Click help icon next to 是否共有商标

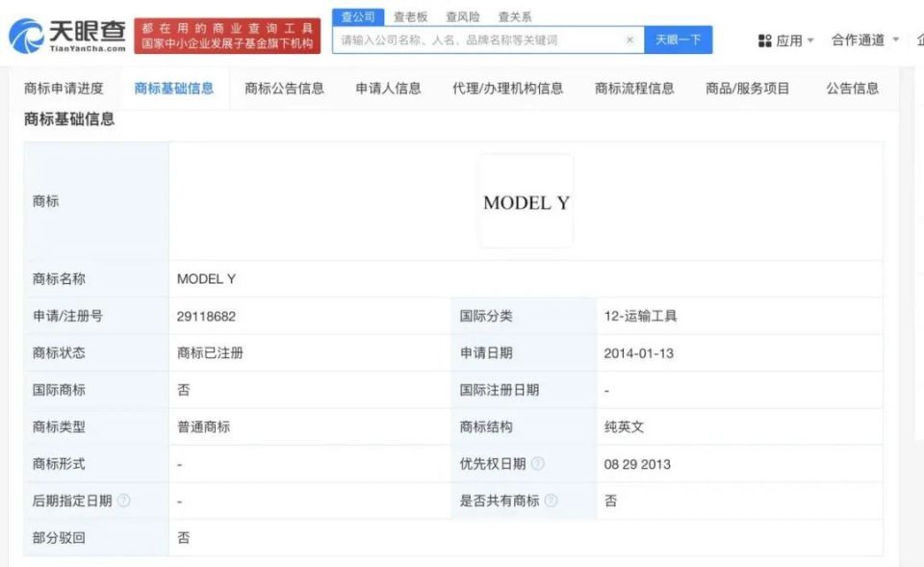click(551, 501)
